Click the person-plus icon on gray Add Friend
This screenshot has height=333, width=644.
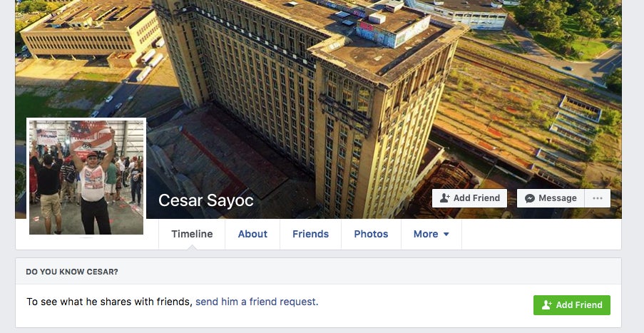click(445, 198)
